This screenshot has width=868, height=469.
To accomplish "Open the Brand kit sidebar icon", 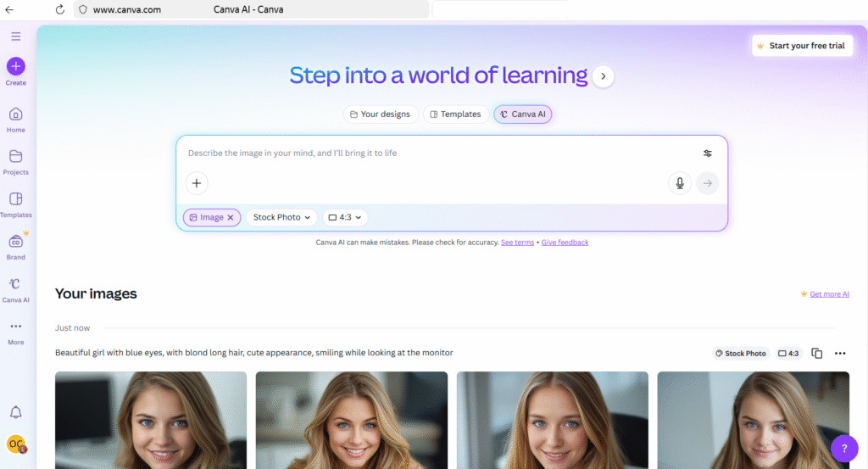I will [16, 242].
